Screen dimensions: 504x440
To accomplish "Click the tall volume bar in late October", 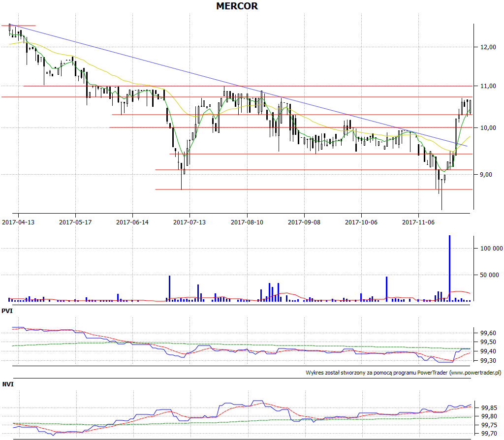I will [x=387, y=289].
